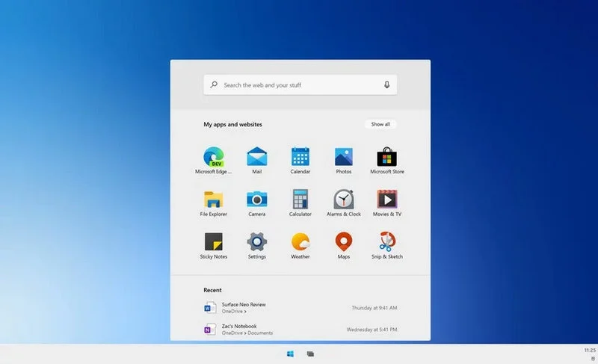Screen dimensions: 598x364
Task: Click the OneNote icon of Zac's Notebook
Action: click(x=210, y=330)
